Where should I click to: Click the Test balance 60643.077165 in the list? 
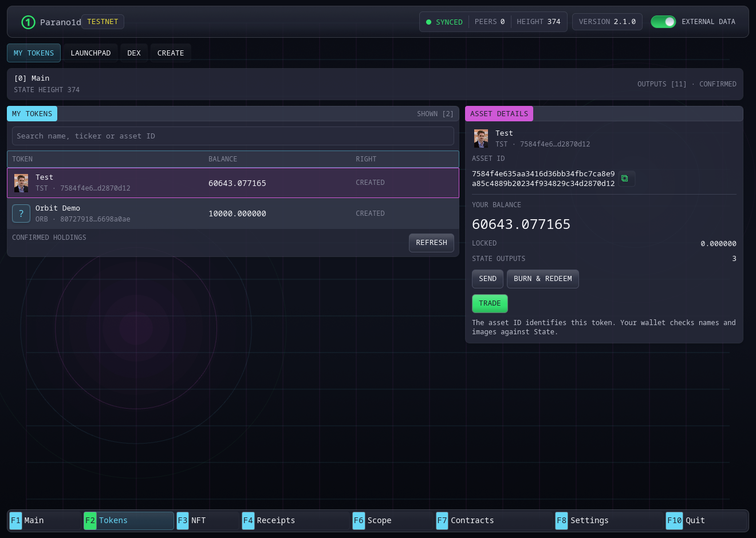click(237, 183)
